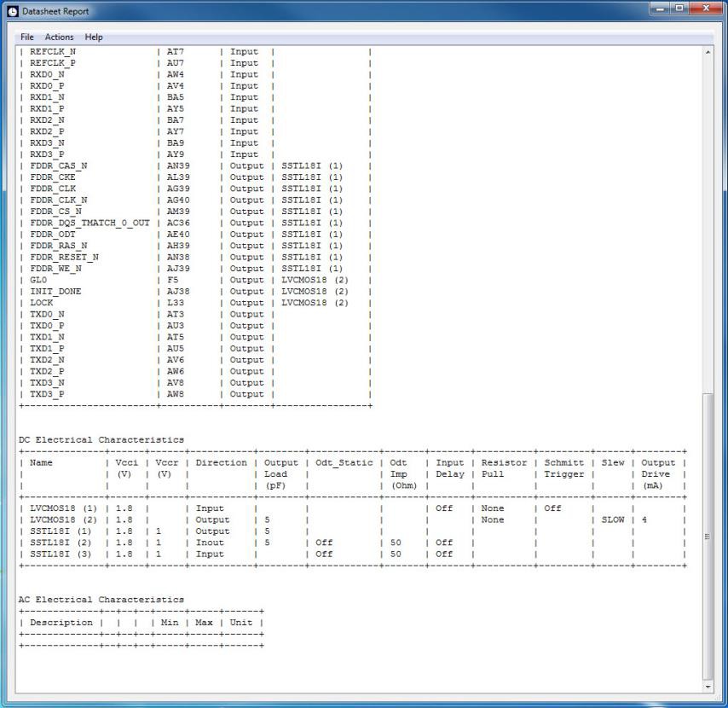This screenshot has width=728, height=708.
Task: Click the DC Electrical Characteristics heading
Action: point(101,440)
